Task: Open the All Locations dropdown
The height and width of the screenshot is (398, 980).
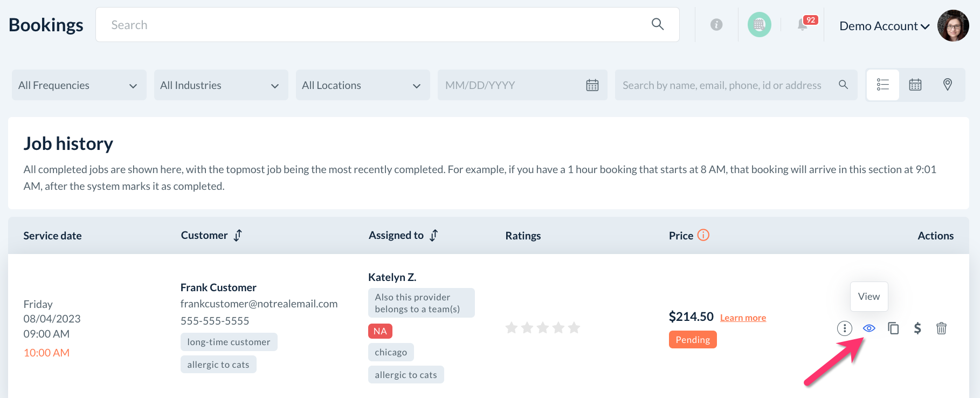Action: (362, 85)
